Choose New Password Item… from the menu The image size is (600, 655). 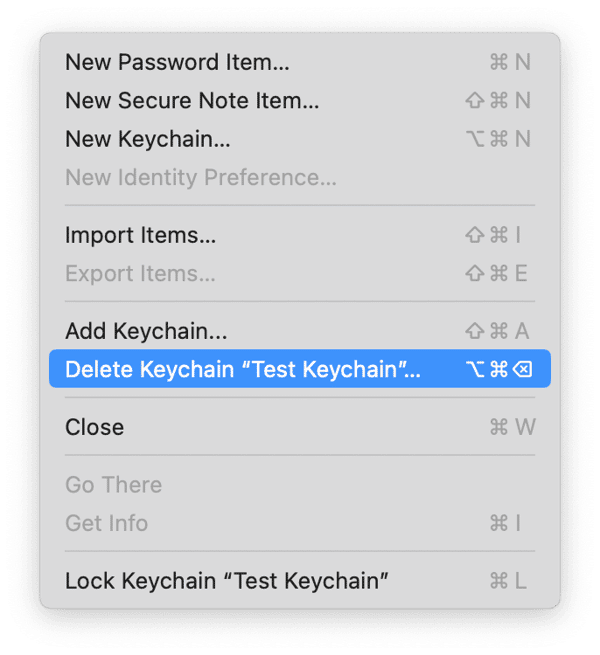coord(177,62)
